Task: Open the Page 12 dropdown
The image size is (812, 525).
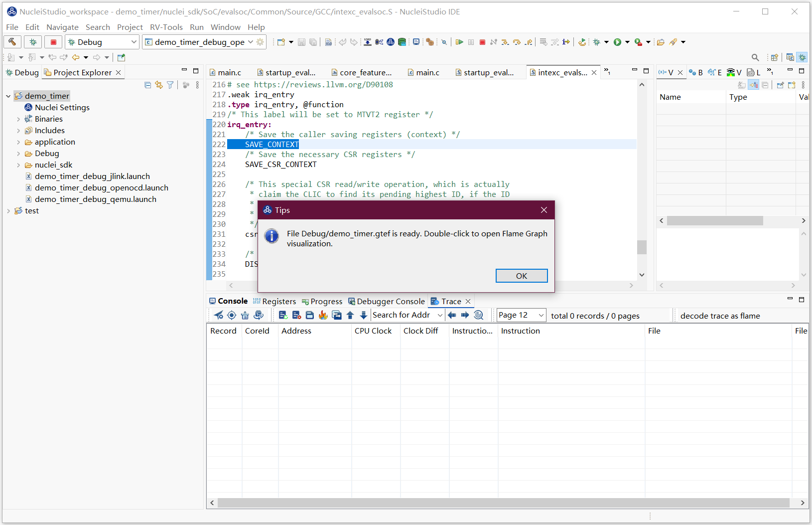Action: [x=541, y=315]
